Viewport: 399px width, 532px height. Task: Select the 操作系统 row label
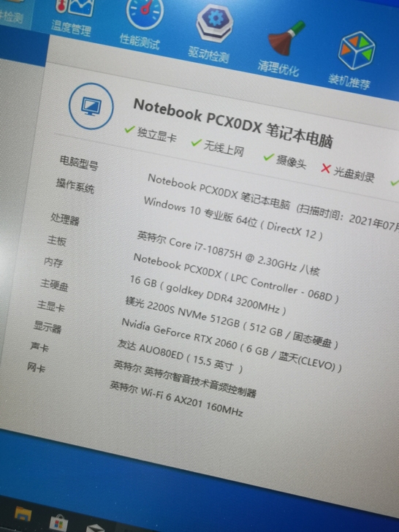(x=75, y=186)
